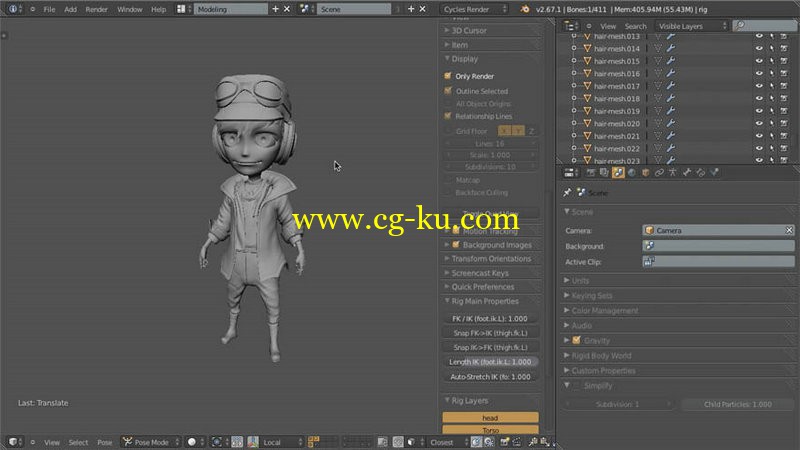Open the outliner editor type selector
Image resolution: width=800 pixels, height=450 pixels.
(x=570, y=26)
